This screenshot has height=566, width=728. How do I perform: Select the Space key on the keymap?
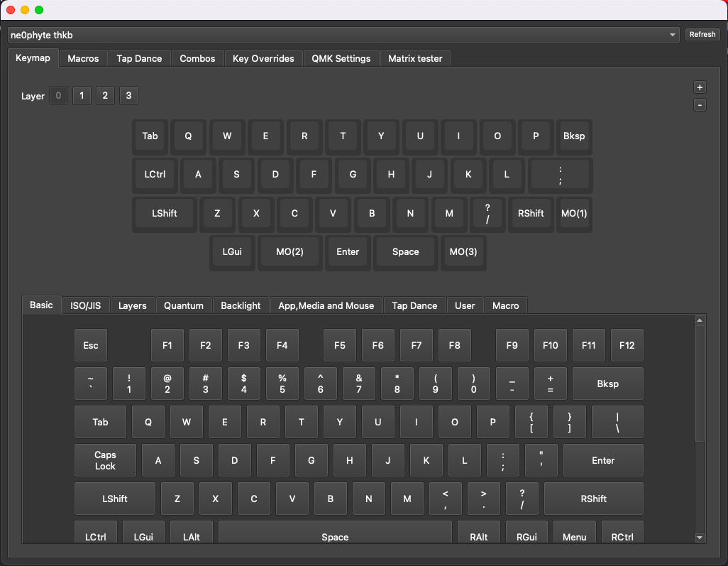pos(405,251)
